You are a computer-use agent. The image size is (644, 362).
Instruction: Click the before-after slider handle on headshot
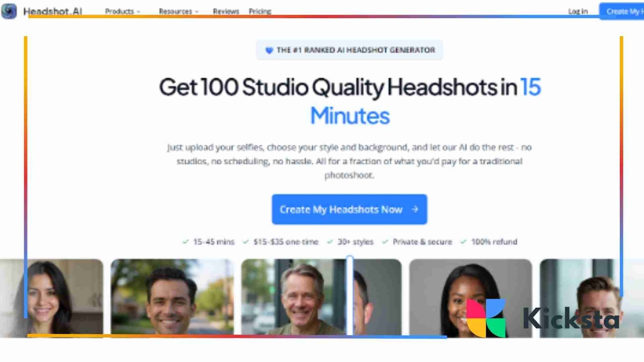click(x=350, y=296)
